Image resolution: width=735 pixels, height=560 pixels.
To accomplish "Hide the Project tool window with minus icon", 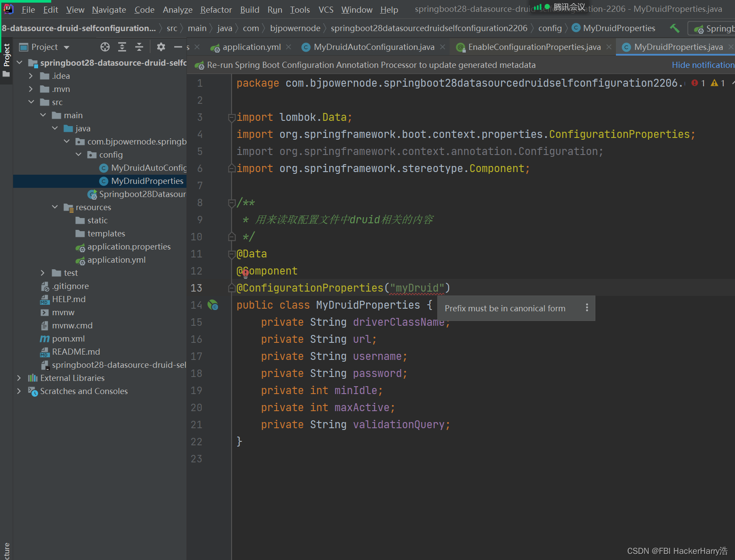I will 178,47.
